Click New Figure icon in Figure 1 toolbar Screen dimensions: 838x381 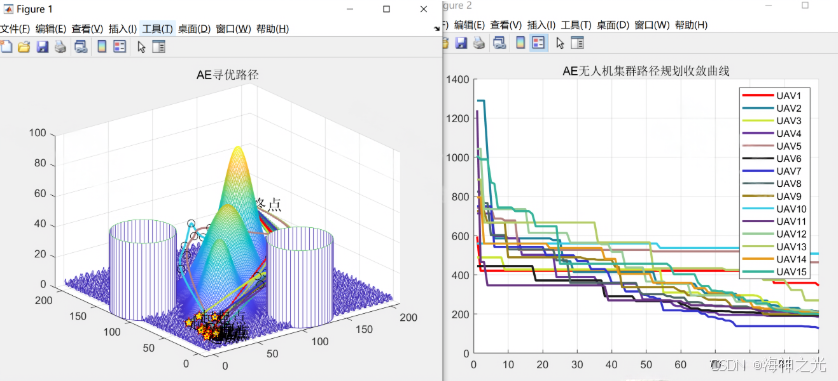[x=6, y=47]
